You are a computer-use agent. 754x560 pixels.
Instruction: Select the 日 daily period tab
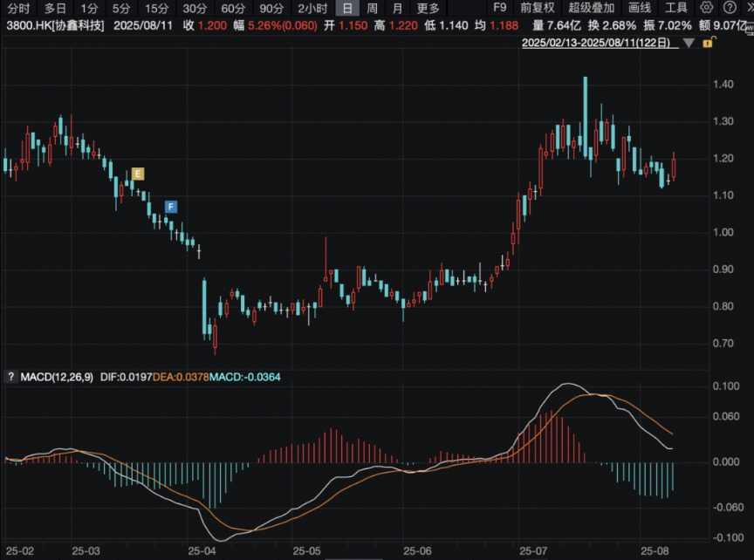coord(347,8)
